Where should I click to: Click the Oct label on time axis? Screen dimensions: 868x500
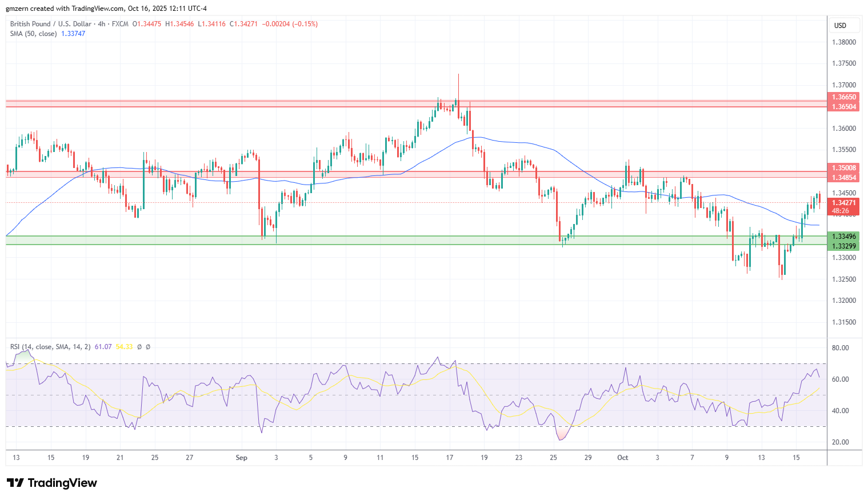[x=622, y=458]
